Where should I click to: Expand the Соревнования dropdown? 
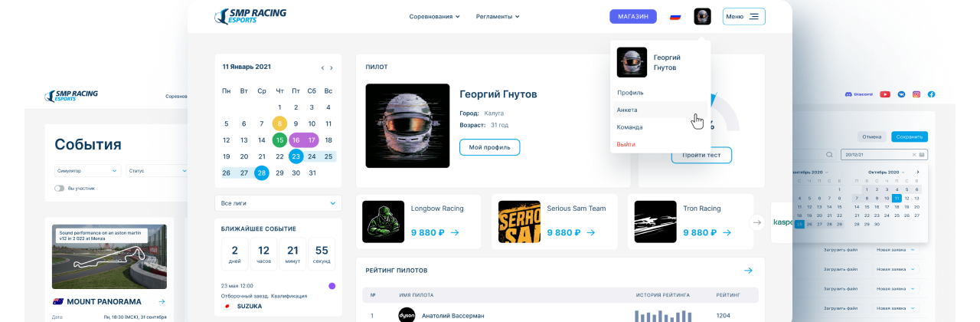[434, 16]
